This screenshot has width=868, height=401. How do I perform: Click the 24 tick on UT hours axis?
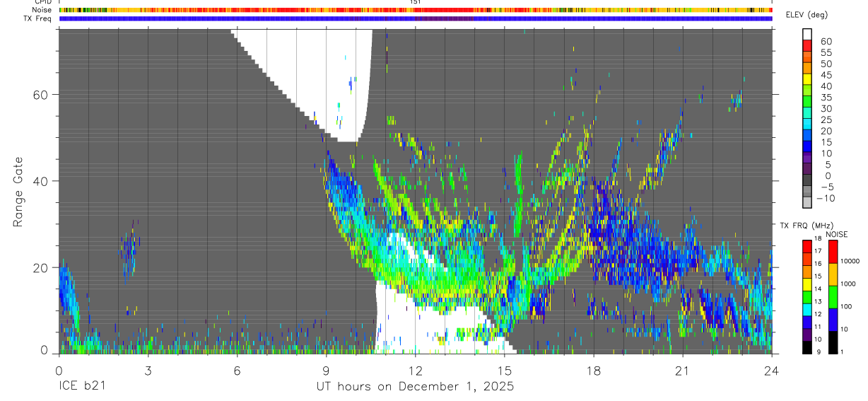771,370
